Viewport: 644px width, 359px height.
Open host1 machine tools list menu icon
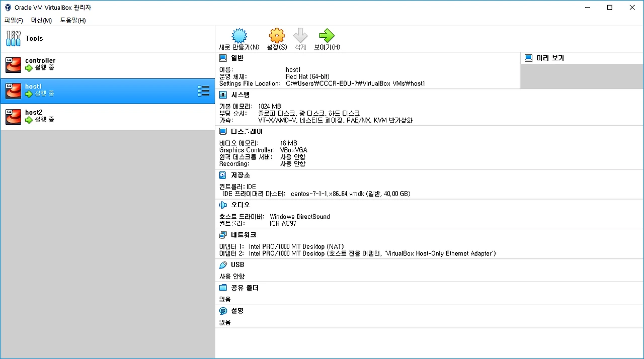[203, 91]
